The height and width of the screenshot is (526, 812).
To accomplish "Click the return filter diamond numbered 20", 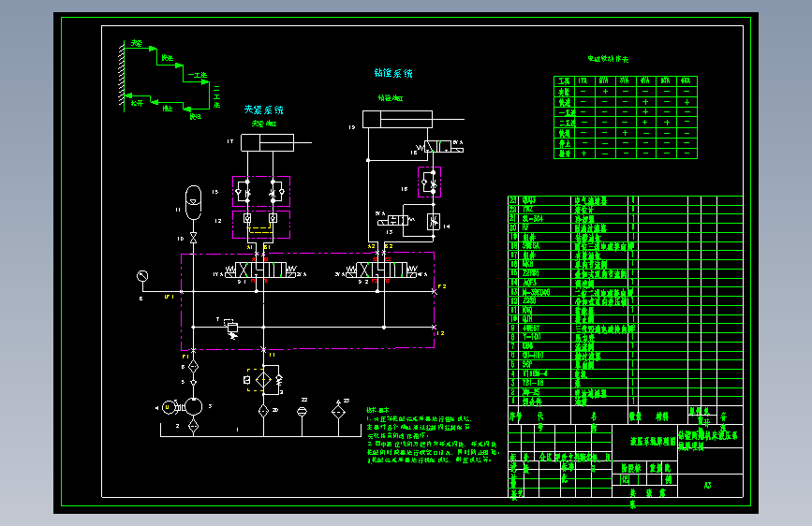I will pyautogui.click(x=263, y=411).
